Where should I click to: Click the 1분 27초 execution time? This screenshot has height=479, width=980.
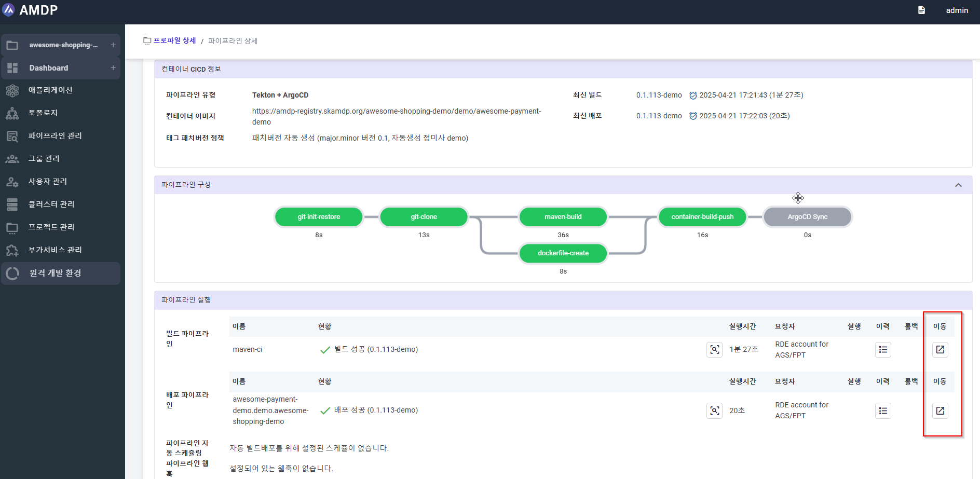[x=744, y=350]
